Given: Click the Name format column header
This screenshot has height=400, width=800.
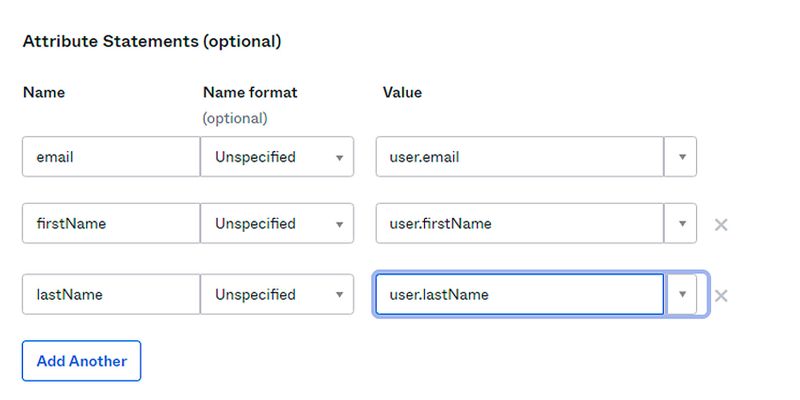Looking at the screenshot, I should (x=250, y=92).
